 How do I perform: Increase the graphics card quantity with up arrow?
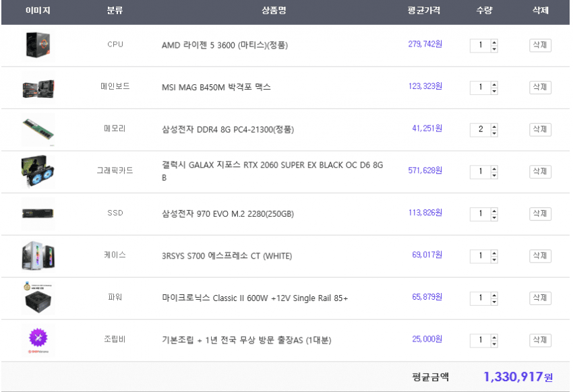[494, 168]
